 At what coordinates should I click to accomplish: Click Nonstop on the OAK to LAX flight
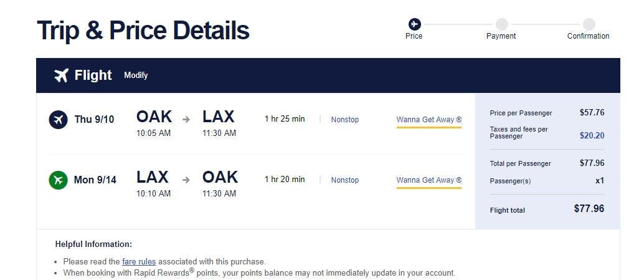click(345, 120)
